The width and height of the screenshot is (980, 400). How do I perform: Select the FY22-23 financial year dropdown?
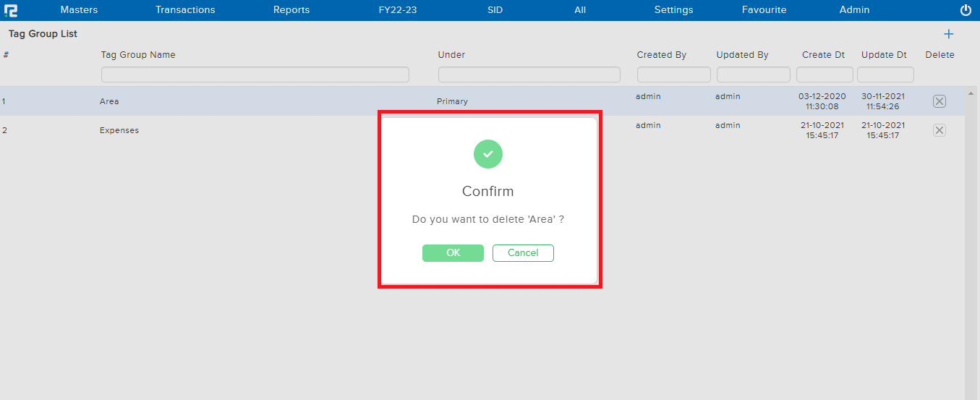(398, 10)
